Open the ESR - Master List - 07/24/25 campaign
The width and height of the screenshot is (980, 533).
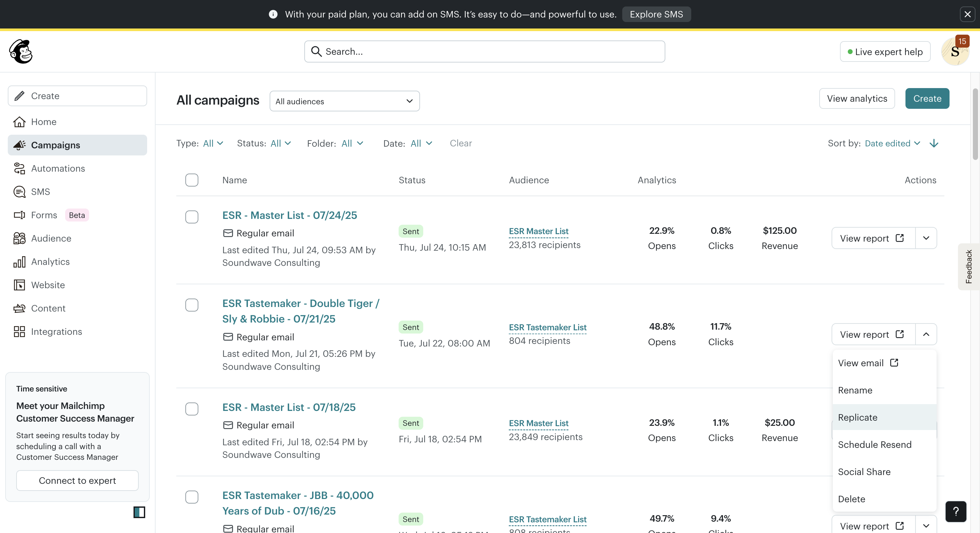[289, 215]
